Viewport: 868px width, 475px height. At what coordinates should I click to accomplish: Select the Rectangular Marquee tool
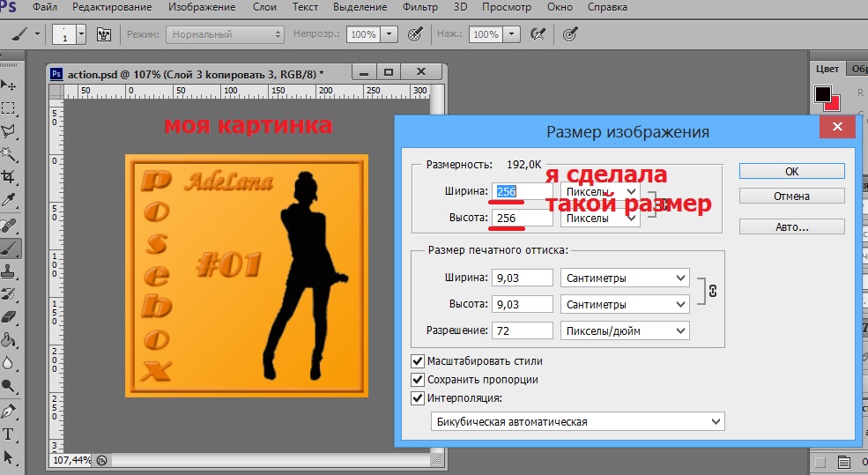9,108
